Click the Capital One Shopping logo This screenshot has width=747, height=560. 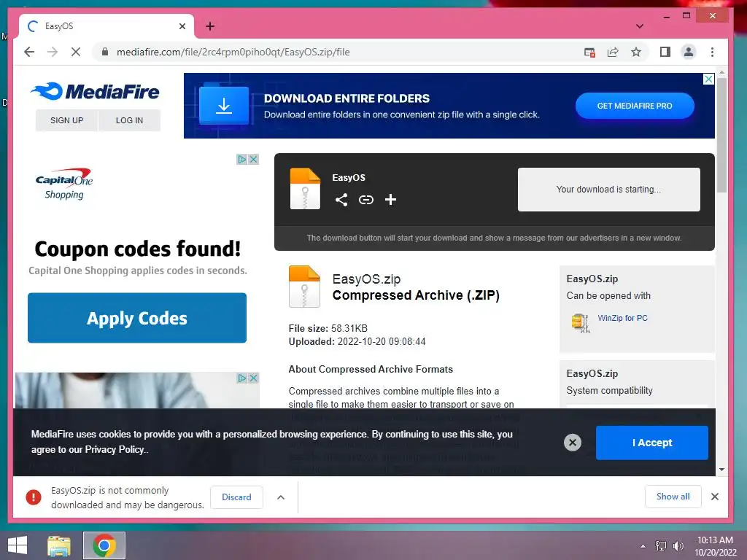[x=64, y=184]
